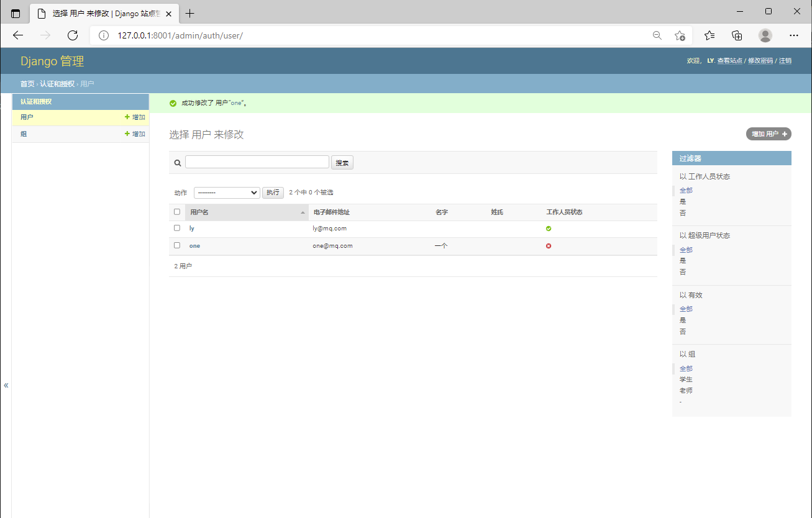Click the Django 管理 site title

point(52,61)
